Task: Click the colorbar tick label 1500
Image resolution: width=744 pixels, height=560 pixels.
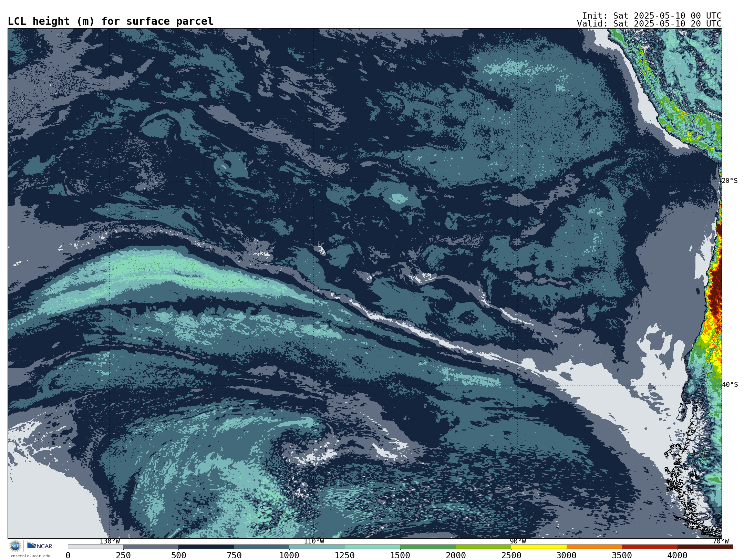Action: point(400,555)
